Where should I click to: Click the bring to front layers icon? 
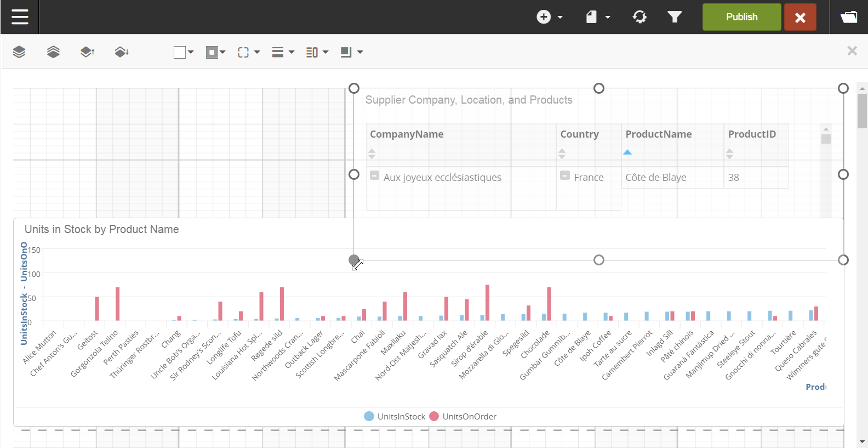(x=19, y=52)
